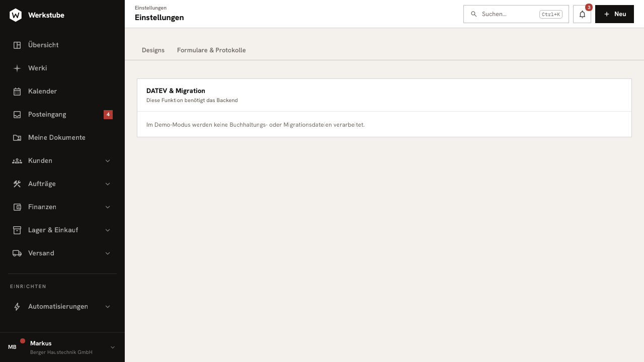Click the Einstellungen breadcrumb label
644x362 pixels.
tap(150, 8)
